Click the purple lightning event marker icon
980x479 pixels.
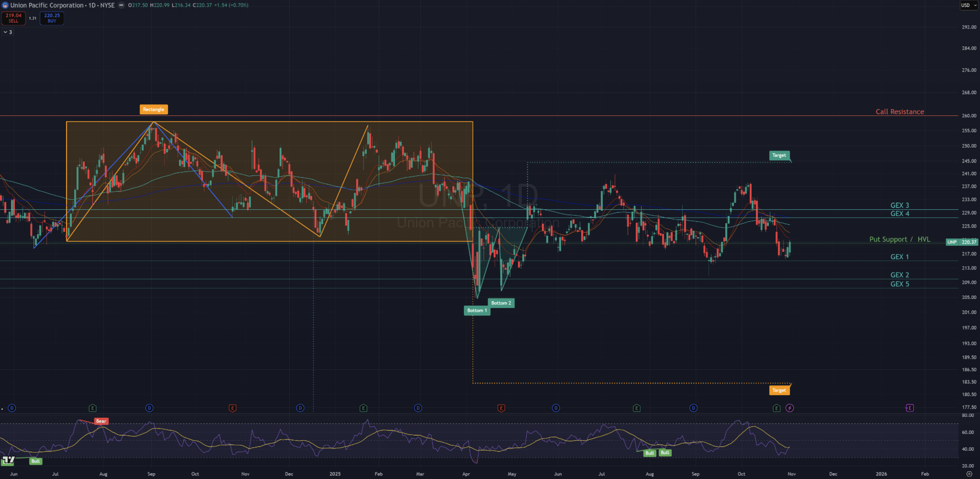[x=790, y=408]
